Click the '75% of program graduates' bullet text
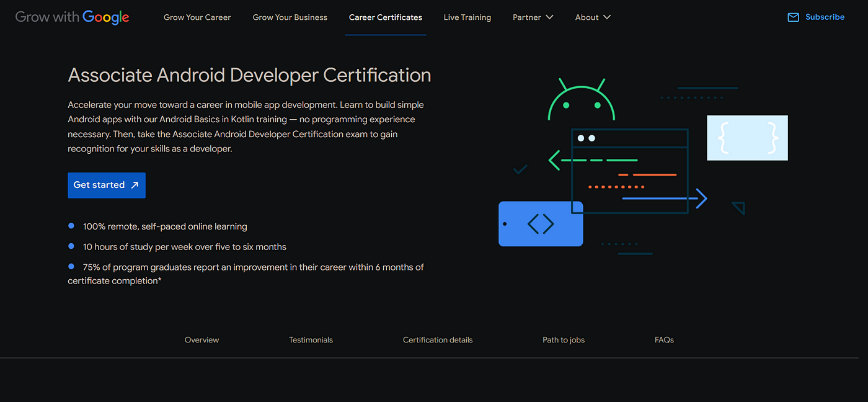 [246, 274]
